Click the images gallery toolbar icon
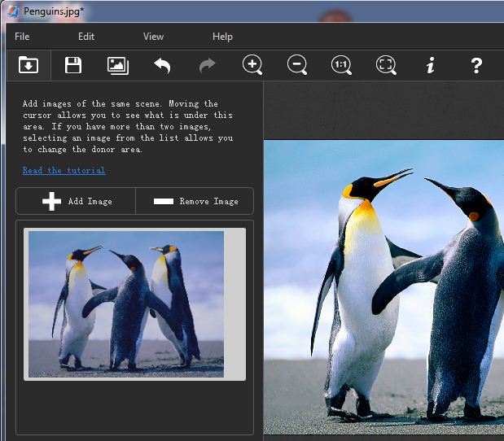Image resolution: width=504 pixels, height=441 pixels. coord(118,66)
